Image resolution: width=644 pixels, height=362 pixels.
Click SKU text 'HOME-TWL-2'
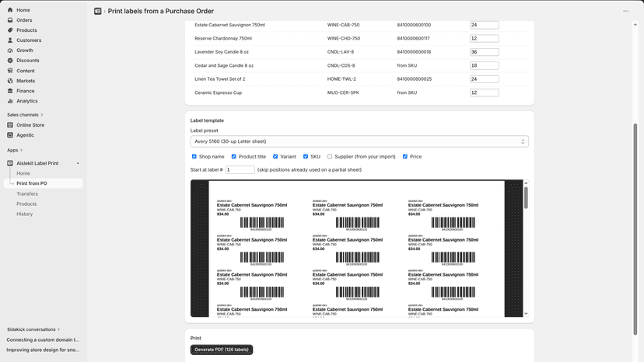pos(341,79)
